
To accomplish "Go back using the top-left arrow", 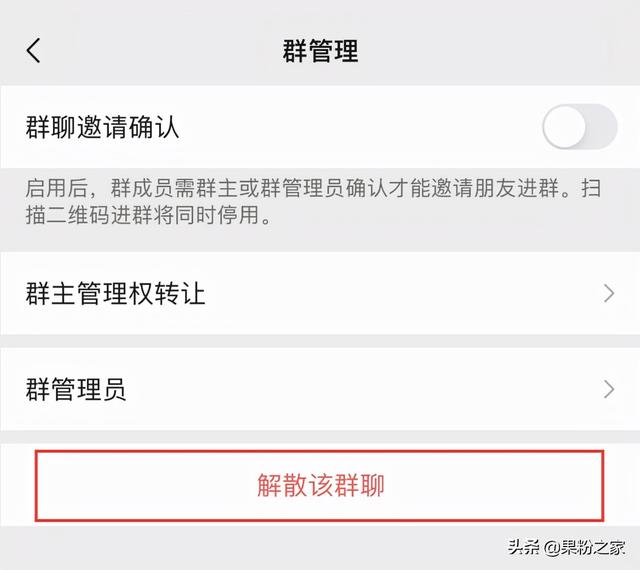I will (33, 51).
